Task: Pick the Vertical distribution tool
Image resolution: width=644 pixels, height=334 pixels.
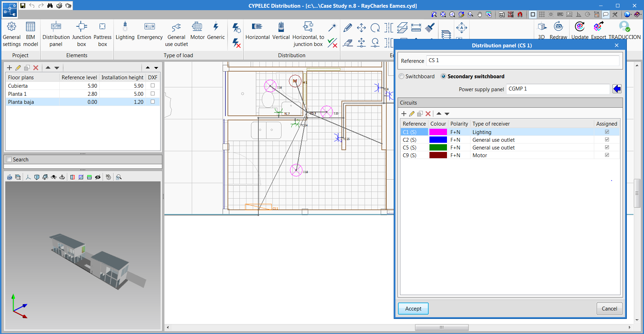Action: (281, 31)
